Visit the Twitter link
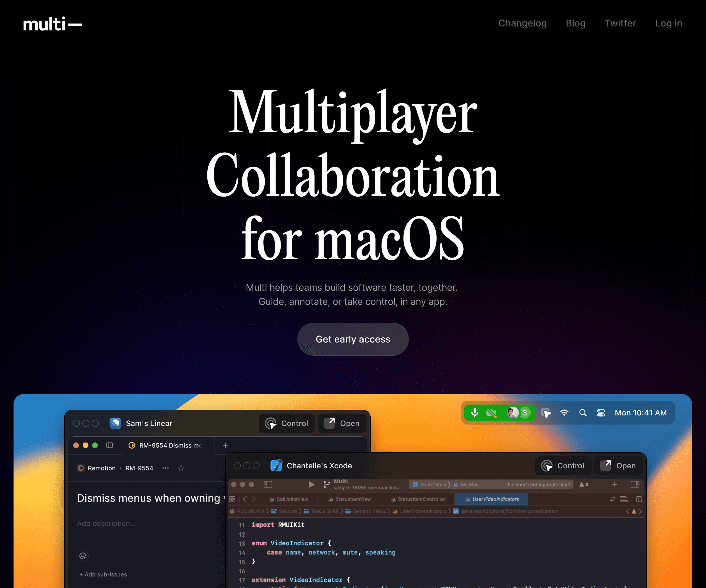 (x=620, y=23)
